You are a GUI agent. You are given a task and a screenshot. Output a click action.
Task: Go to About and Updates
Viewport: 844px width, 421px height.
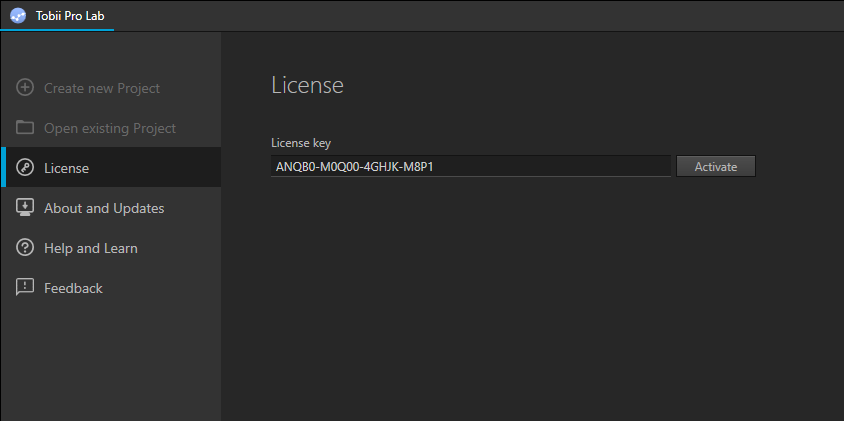click(x=111, y=208)
